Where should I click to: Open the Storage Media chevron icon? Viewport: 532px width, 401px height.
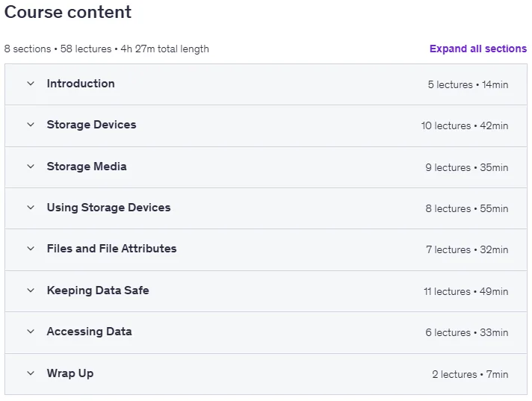pyautogui.click(x=31, y=167)
